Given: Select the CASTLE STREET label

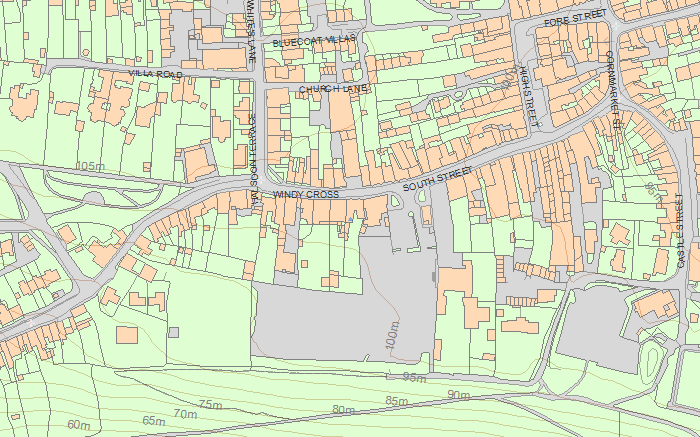Looking at the screenshot, I should point(680,231).
